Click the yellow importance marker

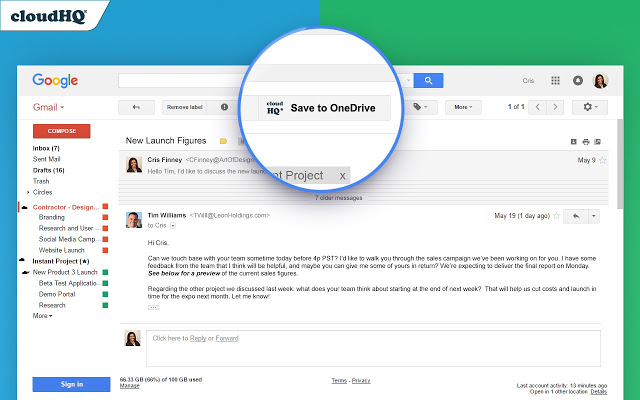[x=223, y=141]
